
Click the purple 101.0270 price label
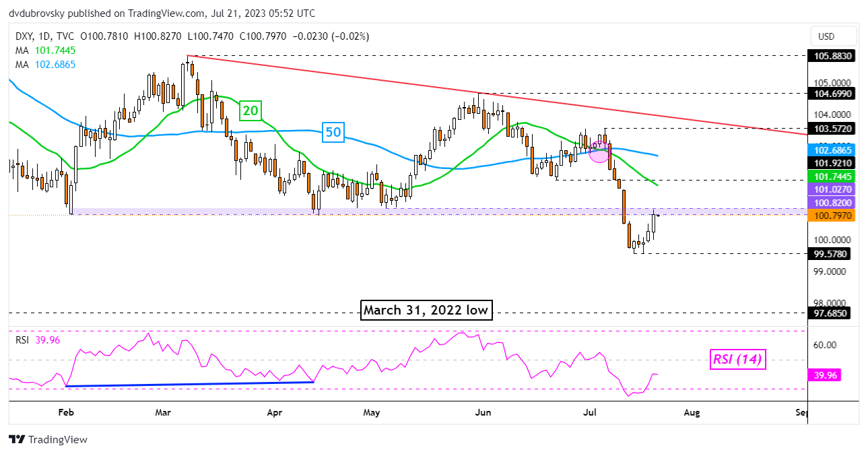tap(832, 191)
